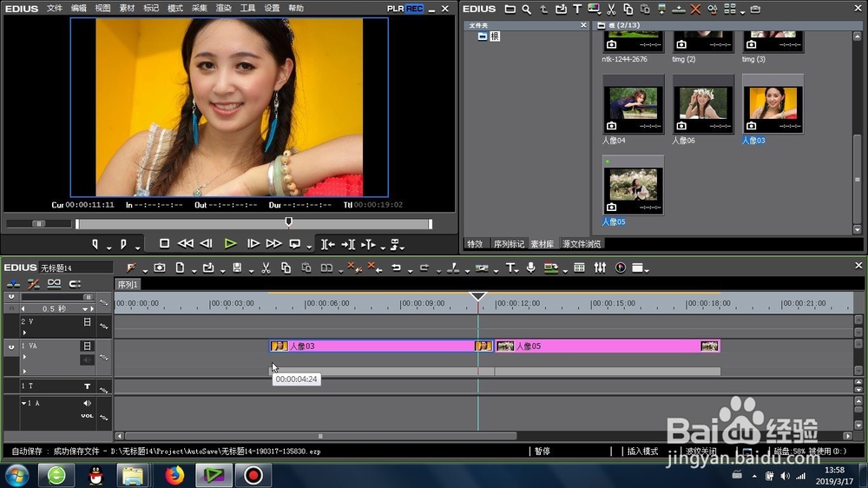
Task: Open the 渲染 menu
Action: pyautogui.click(x=223, y=9)
